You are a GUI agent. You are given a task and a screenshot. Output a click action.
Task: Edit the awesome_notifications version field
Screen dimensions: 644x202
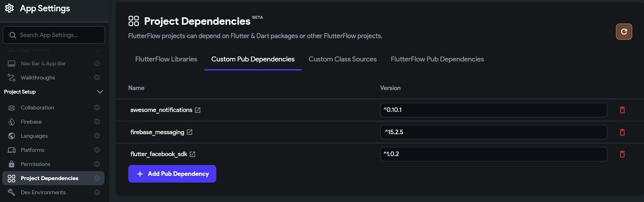tap(493, 110)
